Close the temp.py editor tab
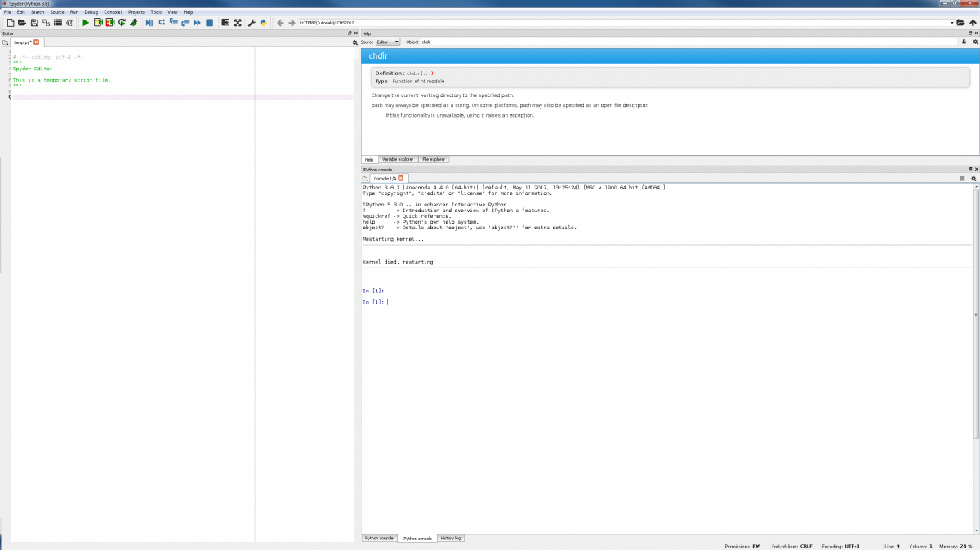The height and width of the screenshot is (550, 980). (37, 42)
